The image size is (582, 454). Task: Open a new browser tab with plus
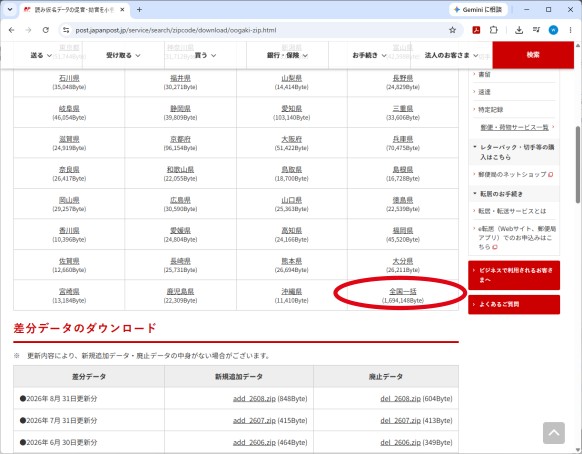pyautogui.click(x=139, y=10)
